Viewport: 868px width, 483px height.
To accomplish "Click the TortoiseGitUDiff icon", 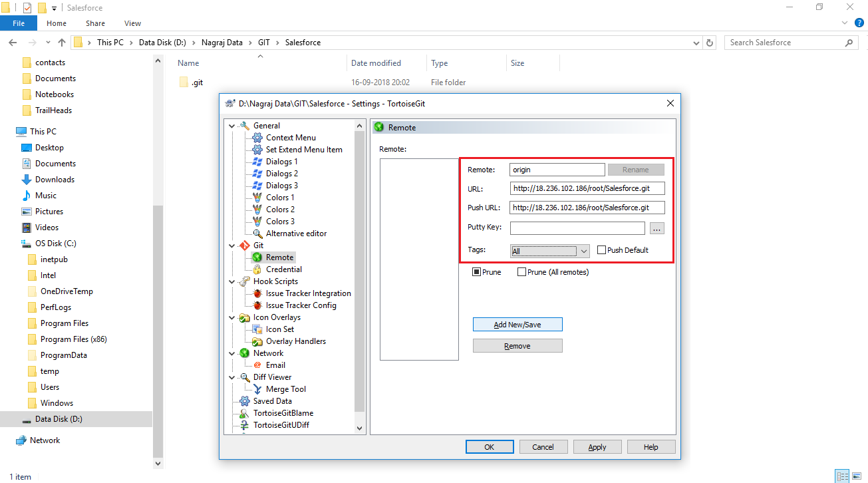I will (x=245, y=425).
